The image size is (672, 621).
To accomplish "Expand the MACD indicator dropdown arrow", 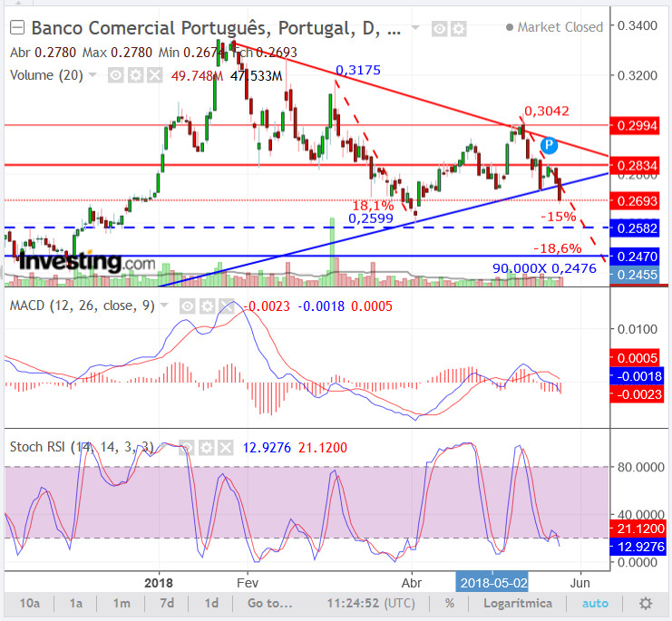I will pos(164,306).
